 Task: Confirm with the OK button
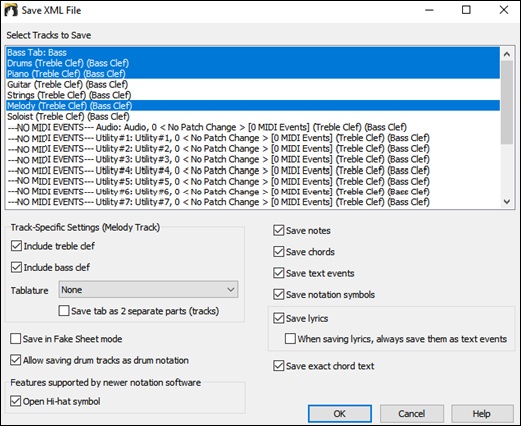pos(340,414)
